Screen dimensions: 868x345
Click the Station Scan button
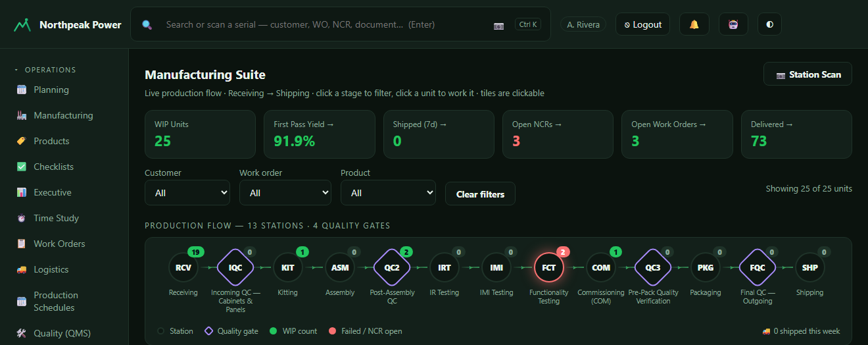pos(808,74)
